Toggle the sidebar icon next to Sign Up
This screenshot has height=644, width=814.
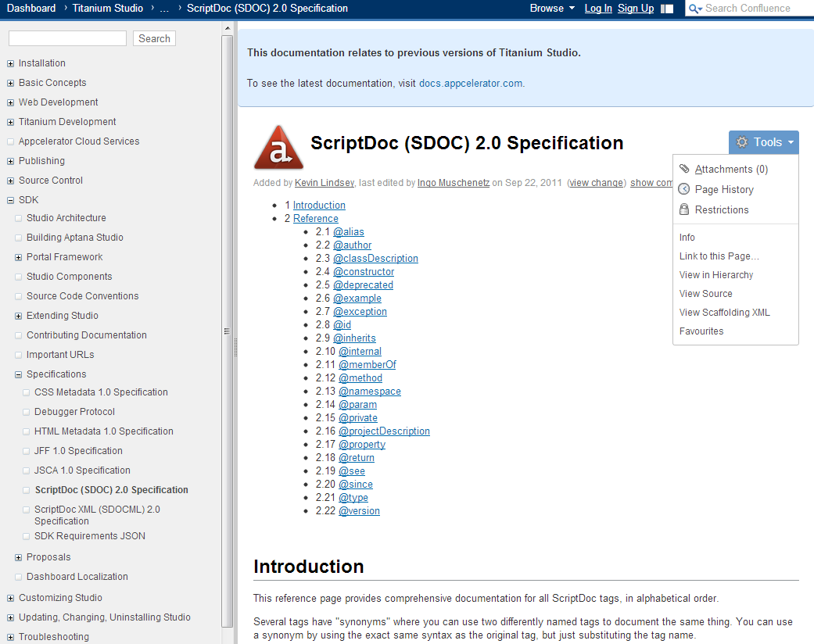(x=667, y=9)
